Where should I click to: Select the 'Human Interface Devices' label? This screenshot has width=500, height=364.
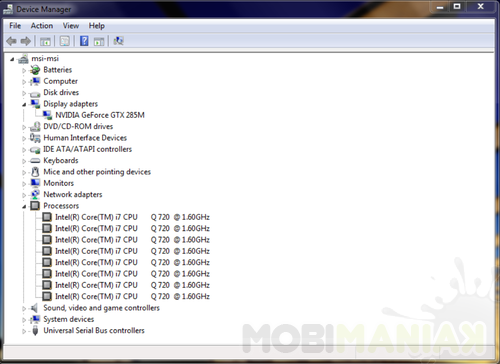[85, 138]
